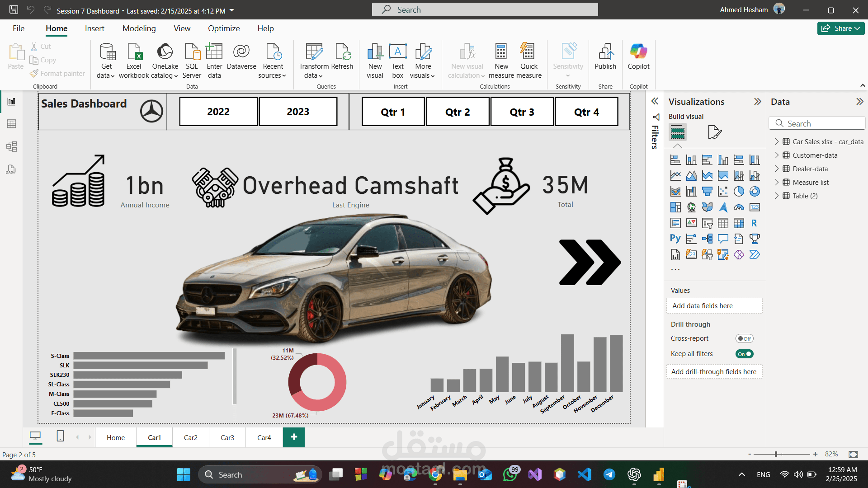Switch to the View ribbon tab
This screenshot has height=488, width=868.
182,28
